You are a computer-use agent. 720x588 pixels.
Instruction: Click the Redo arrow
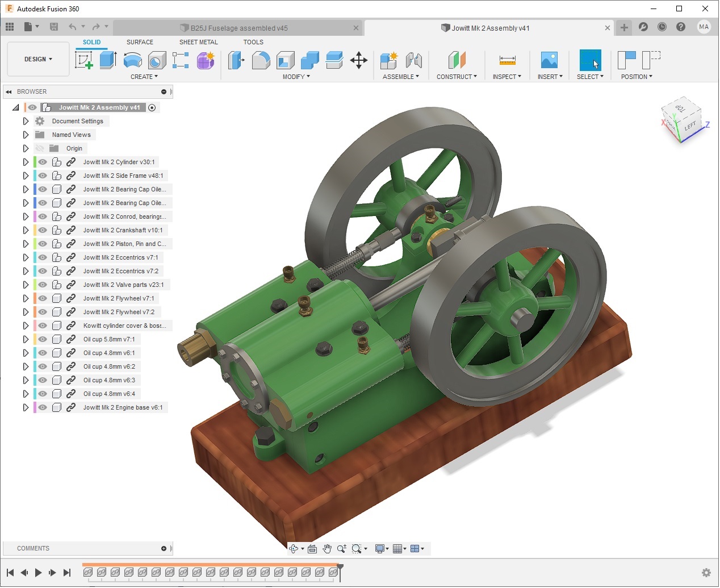coord(96,27)
